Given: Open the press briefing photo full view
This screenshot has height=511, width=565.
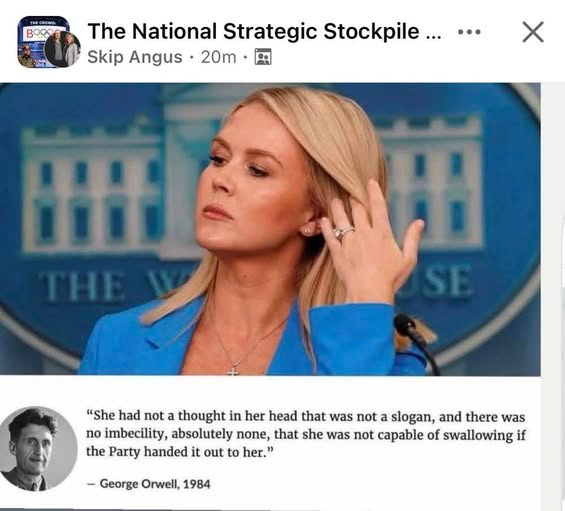Looking at the screenshot, I should coord(270,229).
